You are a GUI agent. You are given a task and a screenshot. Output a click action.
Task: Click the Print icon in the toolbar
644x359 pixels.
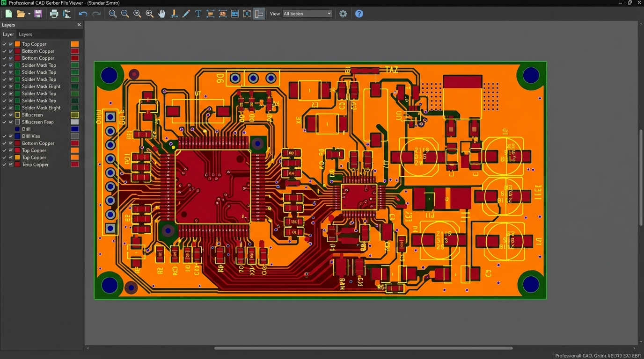pos(54,14)
